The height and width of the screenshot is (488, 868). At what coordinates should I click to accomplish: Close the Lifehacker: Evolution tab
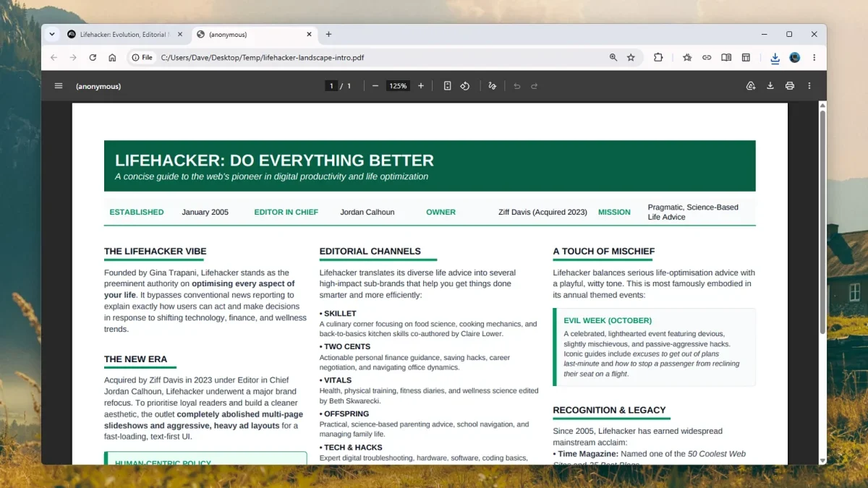coord(180,34)
